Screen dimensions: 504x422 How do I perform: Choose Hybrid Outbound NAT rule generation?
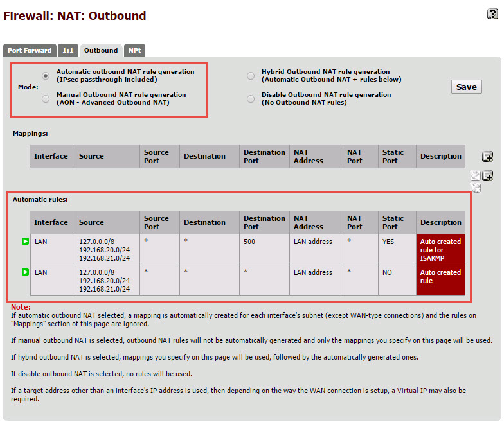251,76
